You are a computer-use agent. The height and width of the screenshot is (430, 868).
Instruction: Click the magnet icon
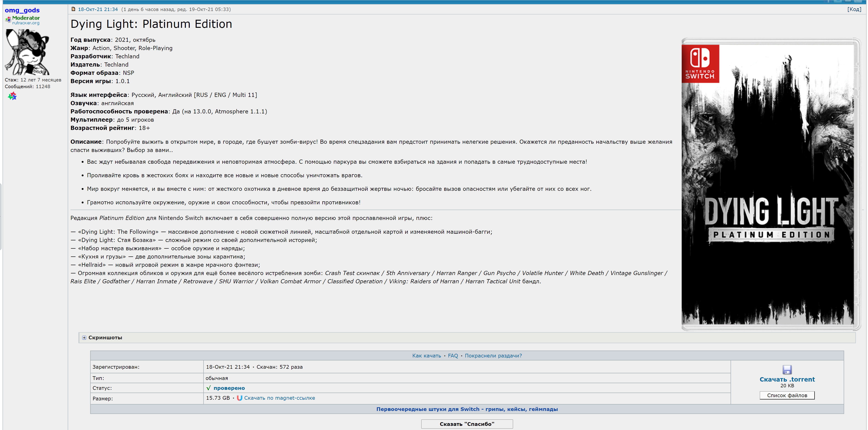click(x=240, y=398)
